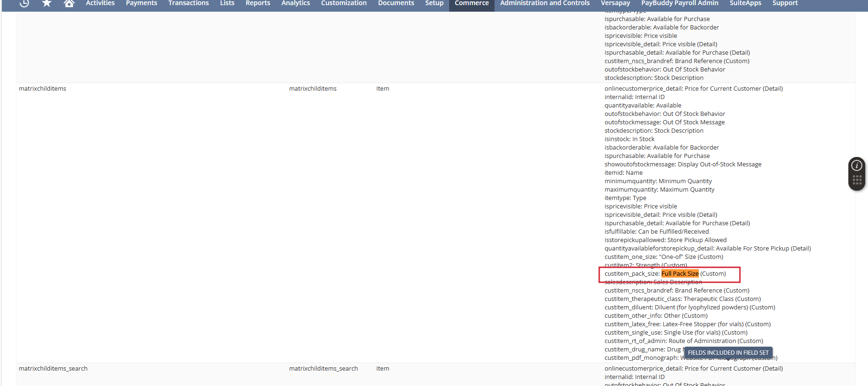Select the active Commerce tab
The width and height of the screenshot is (868, 386).
point(472,3)
